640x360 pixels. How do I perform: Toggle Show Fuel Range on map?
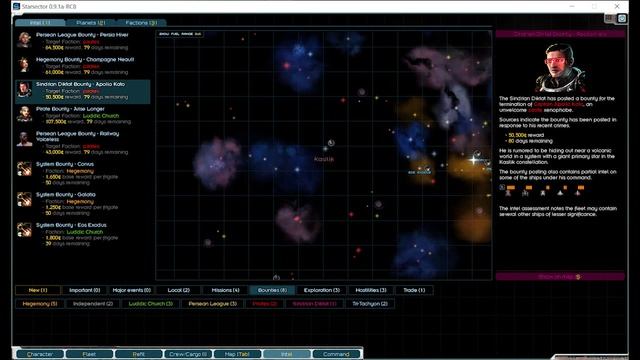tap(180, 34)
